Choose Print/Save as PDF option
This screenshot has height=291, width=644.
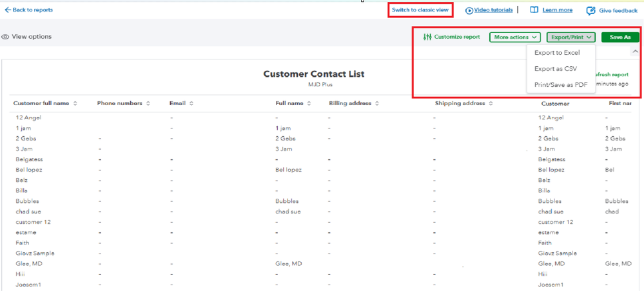[560, 85]
